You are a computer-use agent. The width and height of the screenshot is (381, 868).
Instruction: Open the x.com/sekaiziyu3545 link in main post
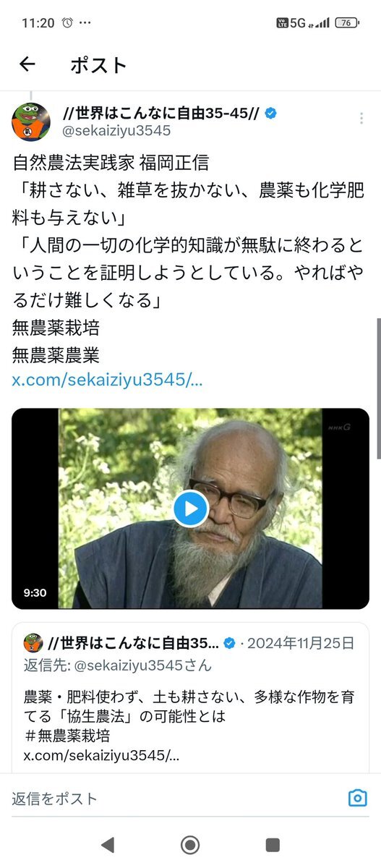coord(108,380)
